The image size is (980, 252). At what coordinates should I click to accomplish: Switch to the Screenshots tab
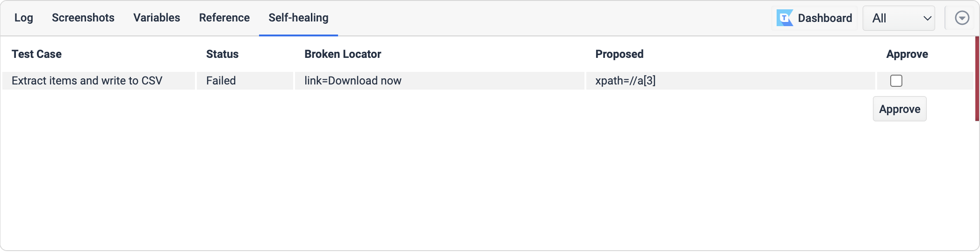(83, 18)
